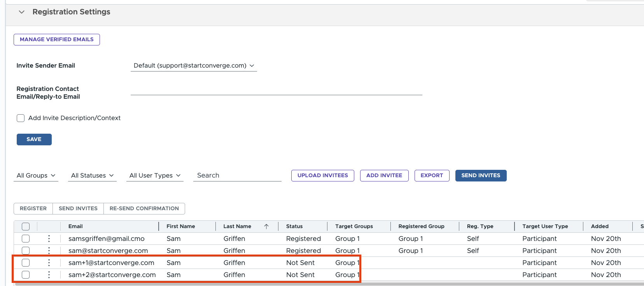
Task: Click the Register bulk action
Action: 33,209
